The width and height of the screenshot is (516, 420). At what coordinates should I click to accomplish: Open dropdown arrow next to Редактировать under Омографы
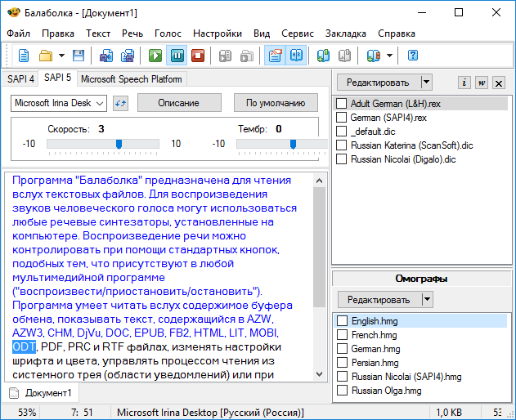[x=426, y=300]
